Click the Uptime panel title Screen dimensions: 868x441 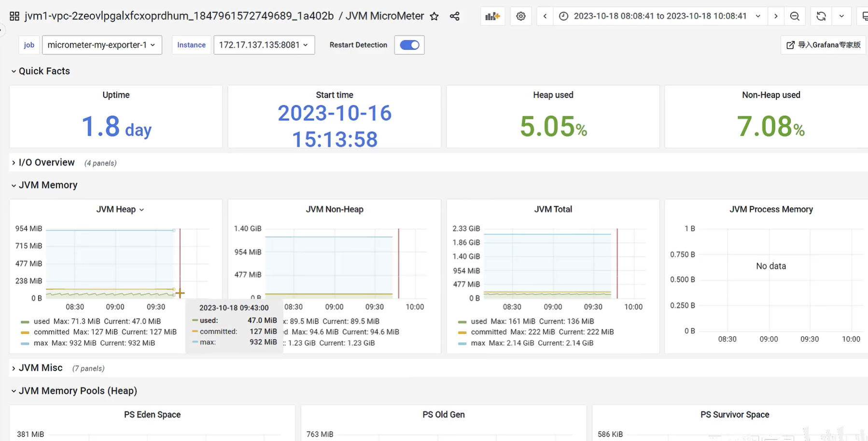[116, 95]
